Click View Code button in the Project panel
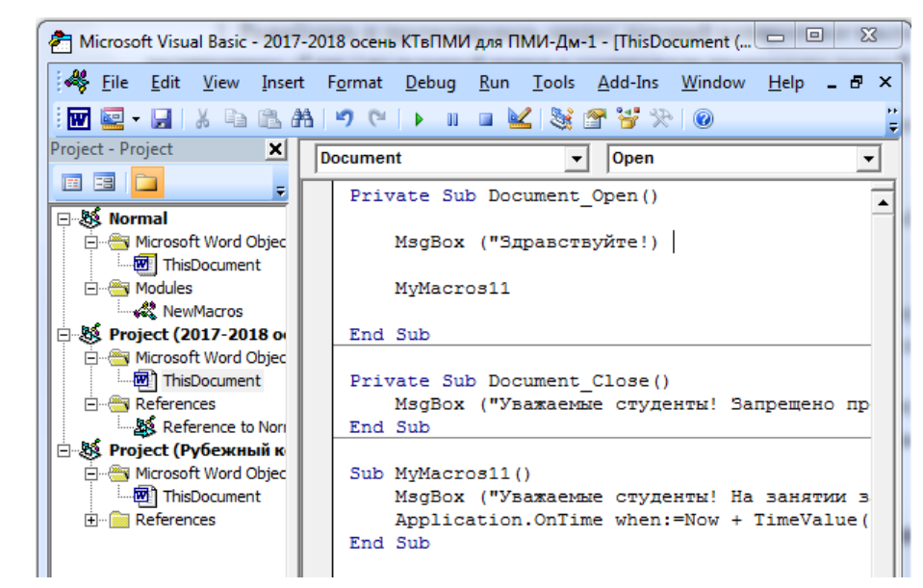This screenshot has width=923, height=588. pos(72,182)
